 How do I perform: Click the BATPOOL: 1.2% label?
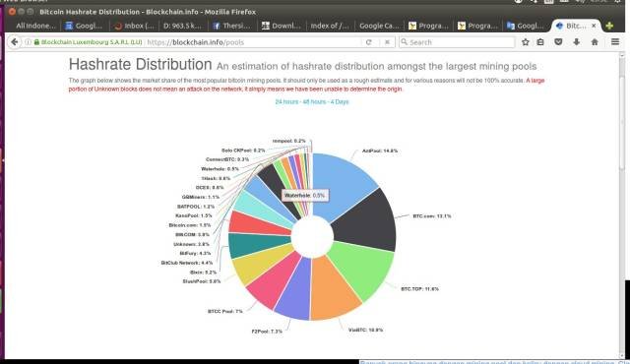(x=196, y=207)
